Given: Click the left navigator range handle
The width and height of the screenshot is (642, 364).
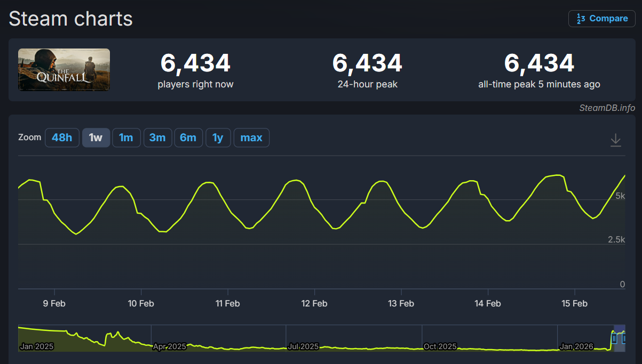Looking at the screenshot, I should click(614, 338).
